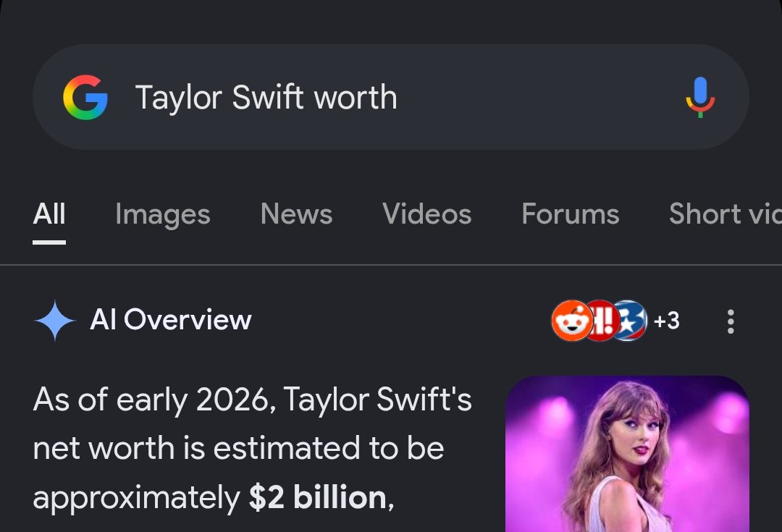The width and height of the screenshot is (782, 532).
Task: Click the Taylor Swift worth search field
Action: [x=391, y=97]
